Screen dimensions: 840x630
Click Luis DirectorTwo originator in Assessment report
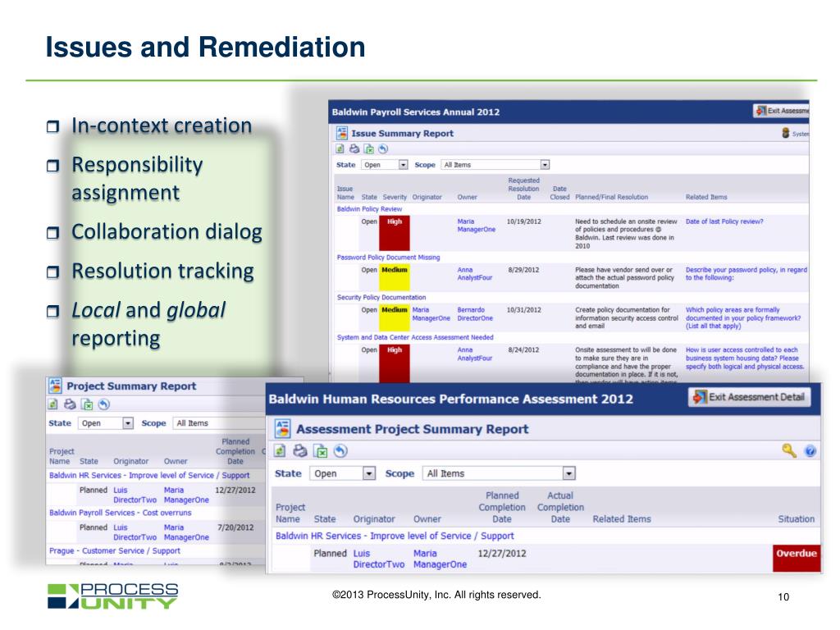[379, 559]
